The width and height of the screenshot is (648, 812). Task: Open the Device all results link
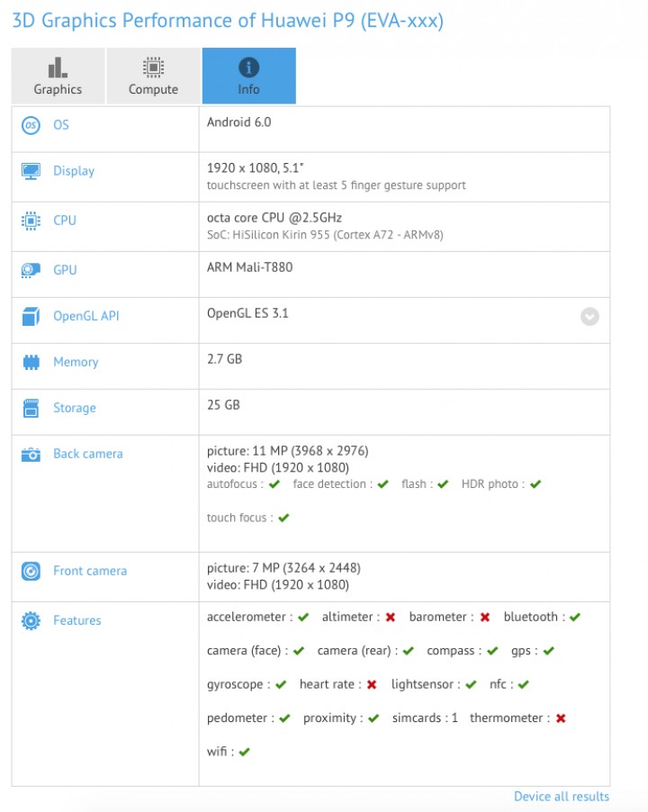click(x=561, y=797)
